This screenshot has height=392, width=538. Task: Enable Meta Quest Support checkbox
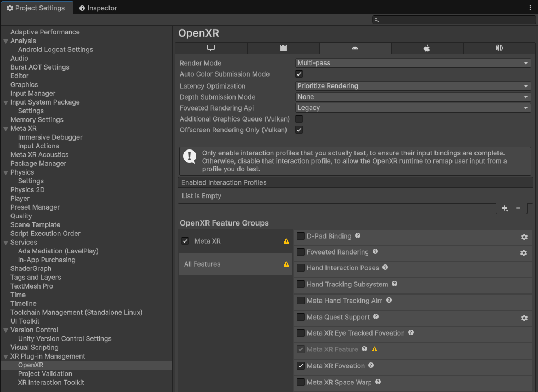tap(301, 317)
